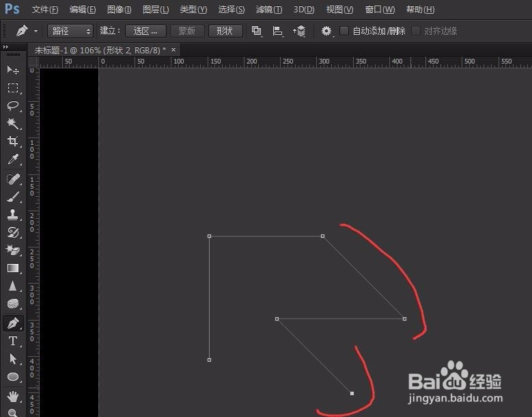Screen dimensions: 532x417
Task: Select the Eyedropper tool
Action: point(13,159)
